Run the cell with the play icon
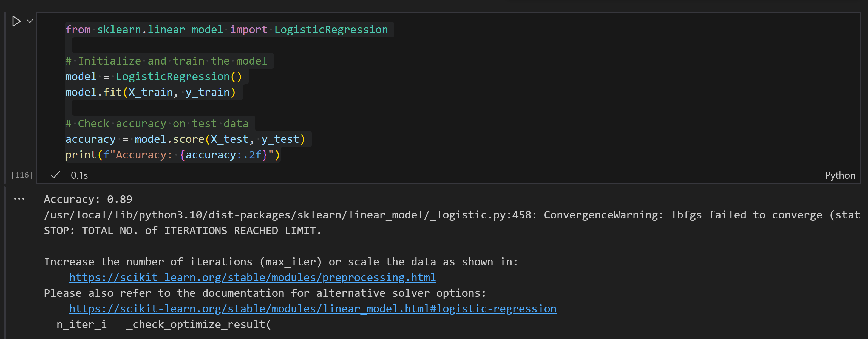Screen dimensions: 868x339 click(x=16, y=21)
